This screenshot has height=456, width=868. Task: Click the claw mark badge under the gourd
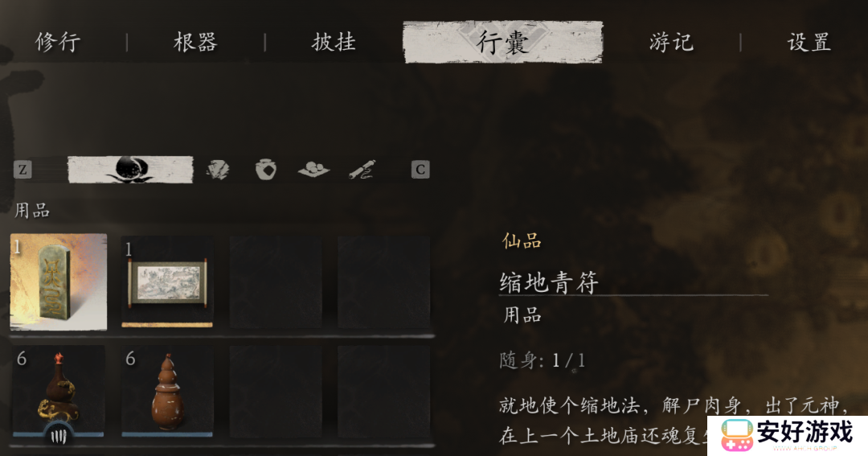(58, 437)
